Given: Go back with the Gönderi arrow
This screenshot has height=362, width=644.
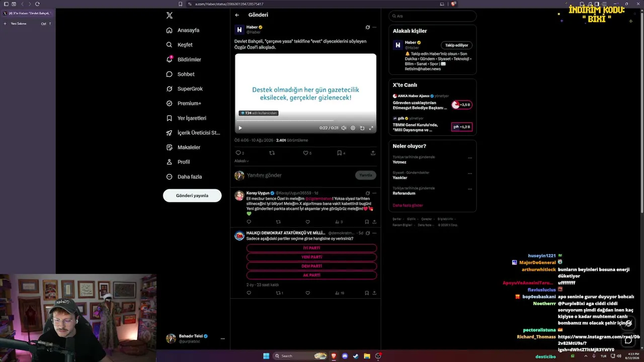Looking at the screenshot, I should point(237,15).
